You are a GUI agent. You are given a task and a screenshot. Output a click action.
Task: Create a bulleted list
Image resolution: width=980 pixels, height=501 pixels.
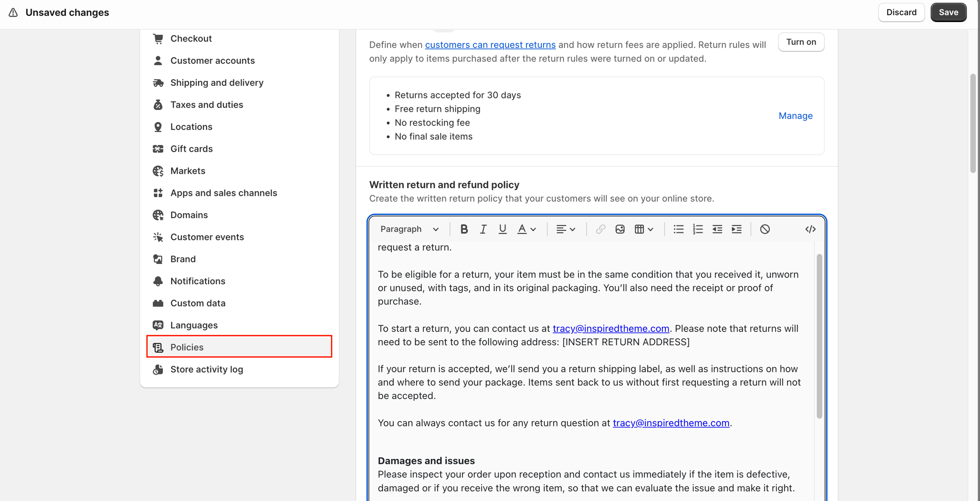coord(678,229)
